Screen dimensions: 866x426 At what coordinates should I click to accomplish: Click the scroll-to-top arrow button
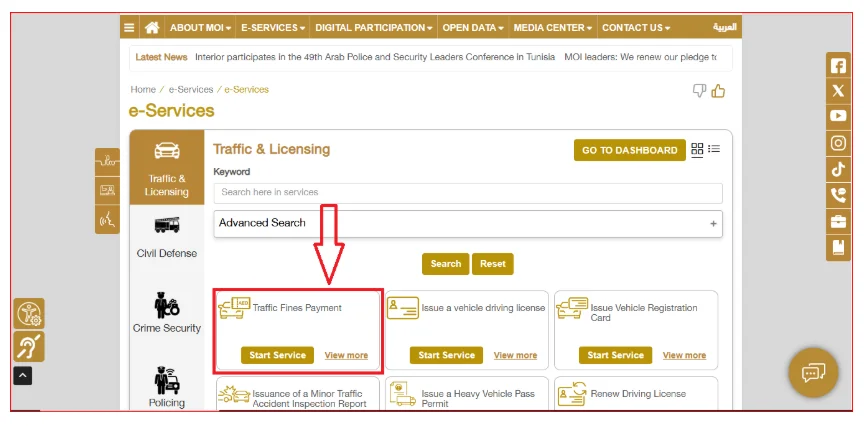[x=23, y=376]
